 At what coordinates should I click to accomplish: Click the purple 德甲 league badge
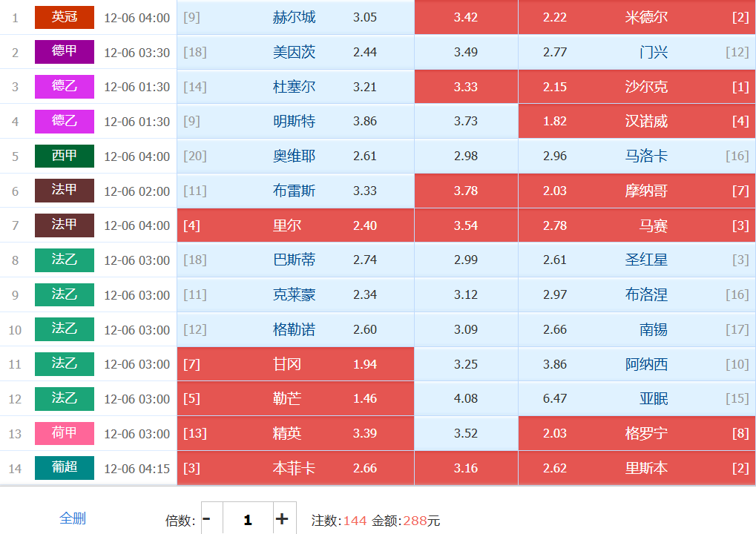click(x=65, y=52)
